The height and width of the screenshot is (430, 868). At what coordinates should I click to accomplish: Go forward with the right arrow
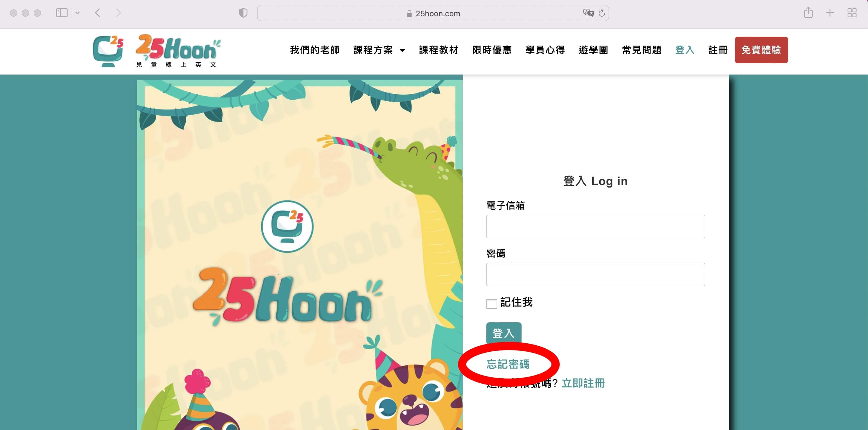[x=118, y=13]
